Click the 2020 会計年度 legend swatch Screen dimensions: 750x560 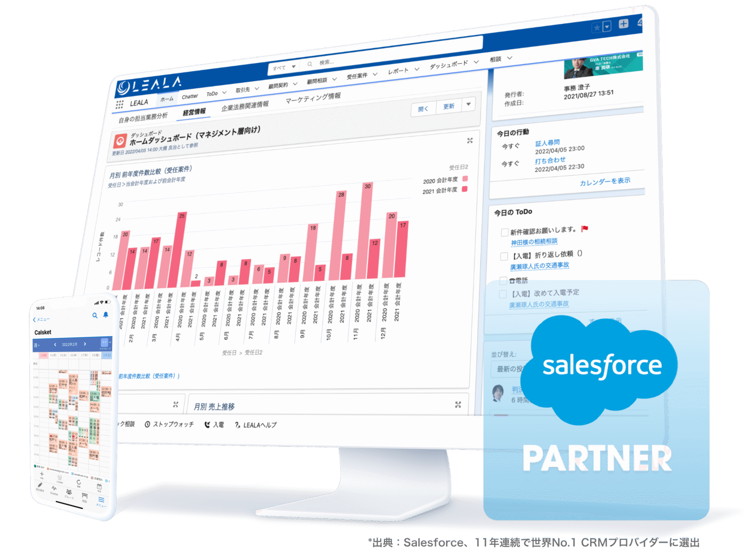click(x=465, y=179)
